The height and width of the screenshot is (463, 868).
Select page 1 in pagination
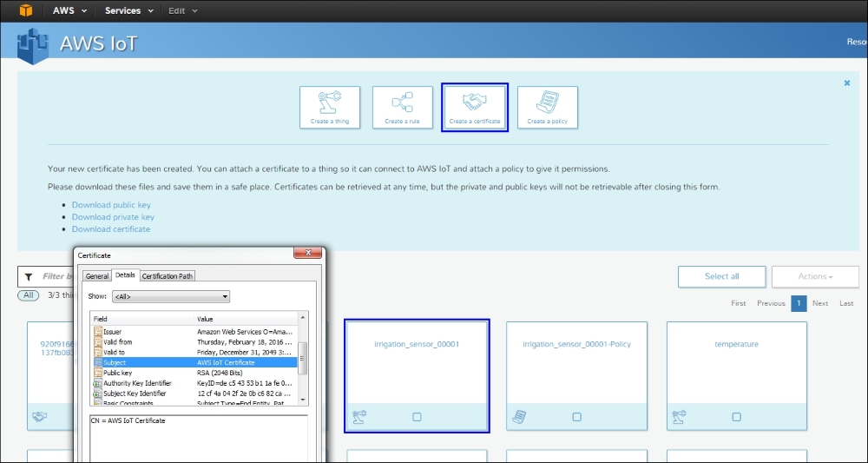pos(799,303)
